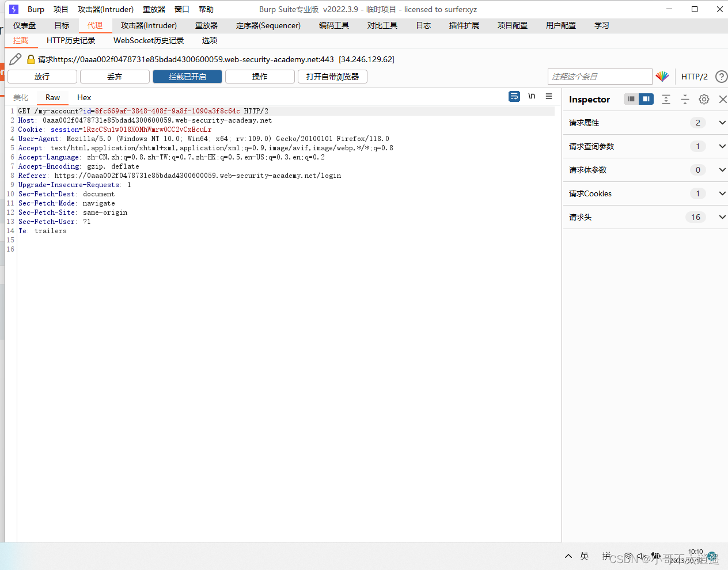
Task: Select the 选项 sub-tab
Action: coord(210,40)
